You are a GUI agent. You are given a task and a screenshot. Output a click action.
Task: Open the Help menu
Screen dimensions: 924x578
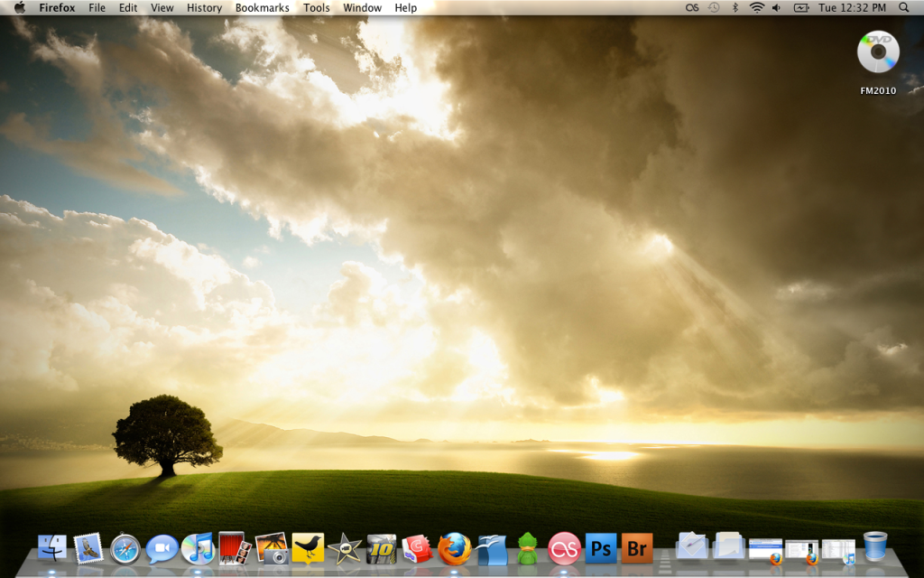pyautogui.click(x=405, y=7)
